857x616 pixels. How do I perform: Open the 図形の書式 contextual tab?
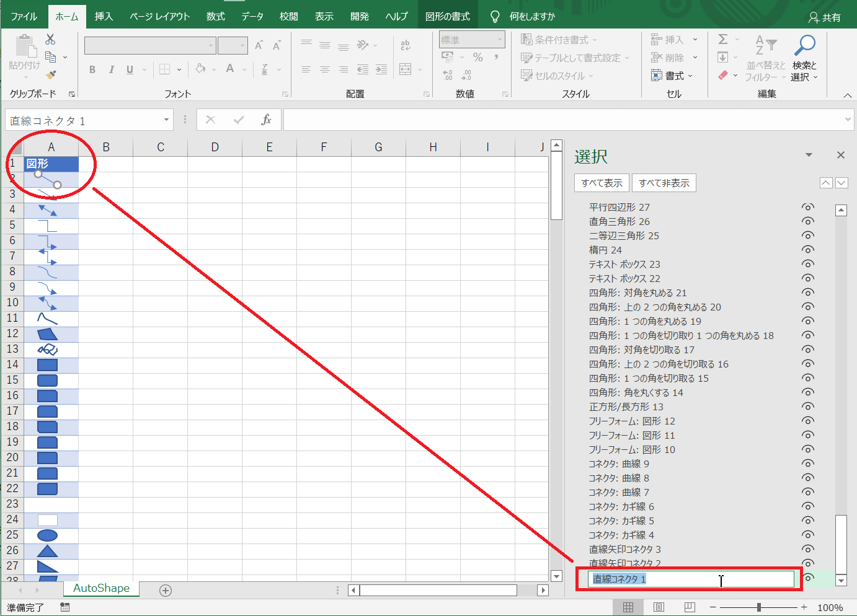click(x=446, y=15)
